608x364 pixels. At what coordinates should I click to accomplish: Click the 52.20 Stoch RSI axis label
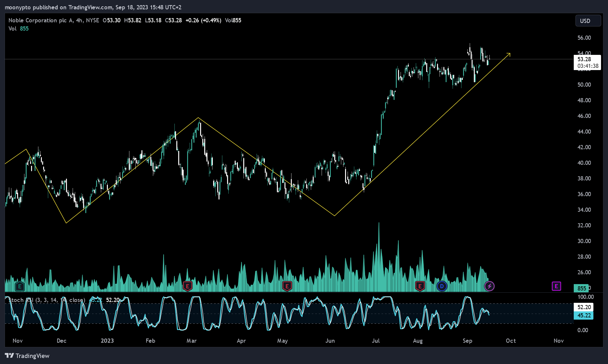(x=584, y=307)
